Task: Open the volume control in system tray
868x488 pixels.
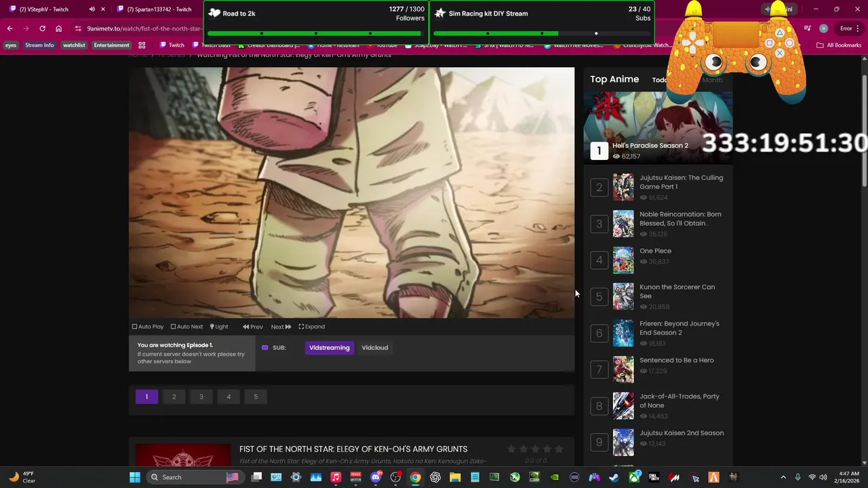Action: (x=825, y=477)
